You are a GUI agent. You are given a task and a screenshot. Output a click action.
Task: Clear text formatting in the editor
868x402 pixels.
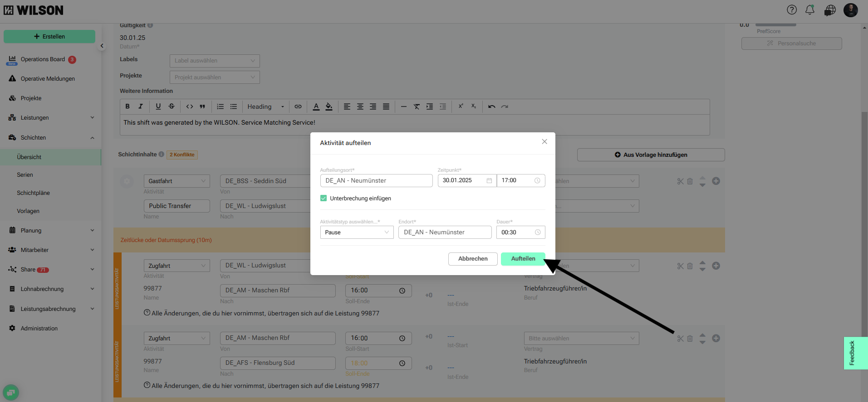coord(417,107)
